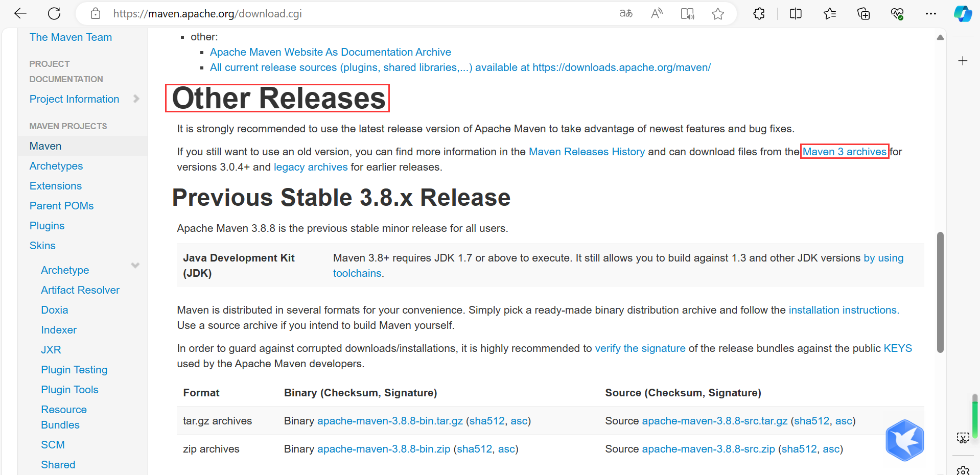Open sha512 for bin.tar.gz binary

click(487, 421)
